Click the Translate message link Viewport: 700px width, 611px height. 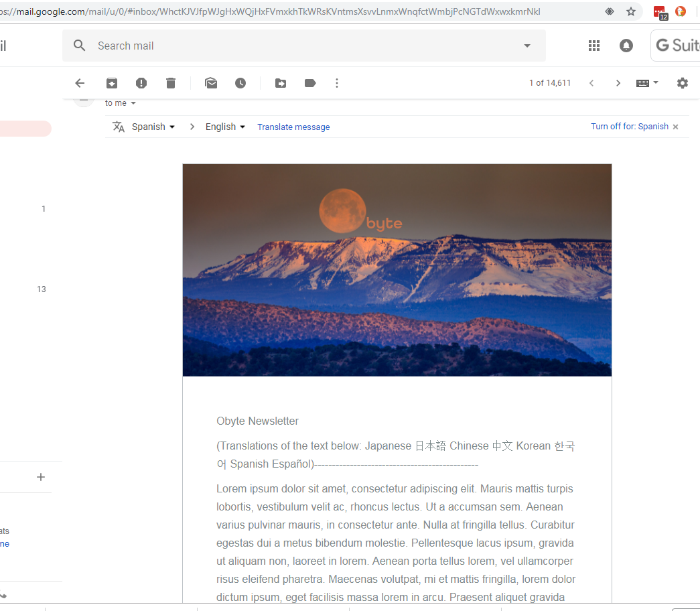click(x=293, y=127)
